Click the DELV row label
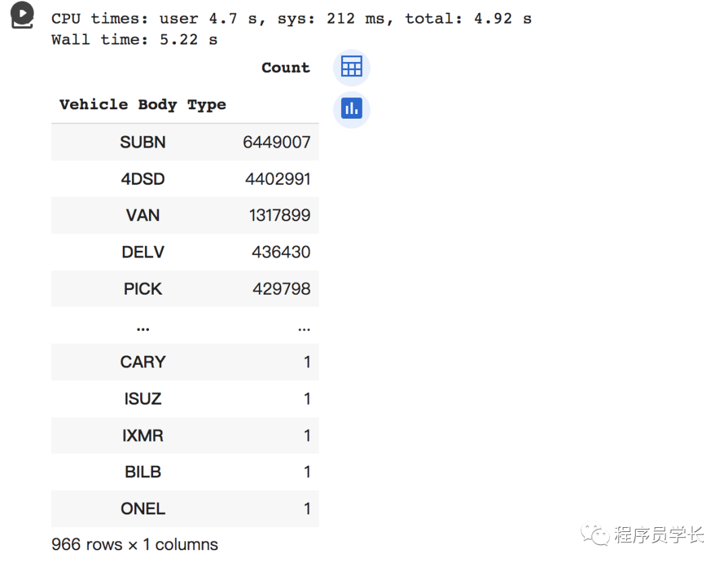 click(x=142, y=252)
